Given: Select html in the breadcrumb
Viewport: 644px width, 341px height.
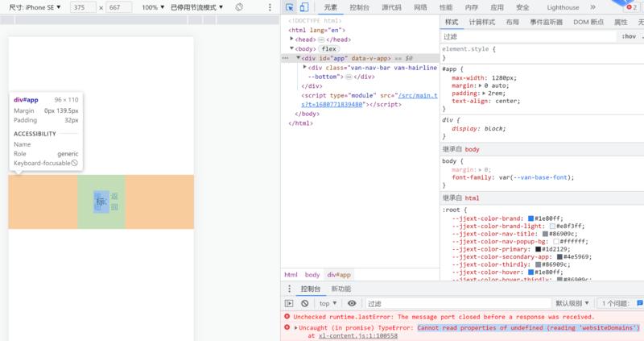Looking at the screenshot, I should [x=291, y=274].
